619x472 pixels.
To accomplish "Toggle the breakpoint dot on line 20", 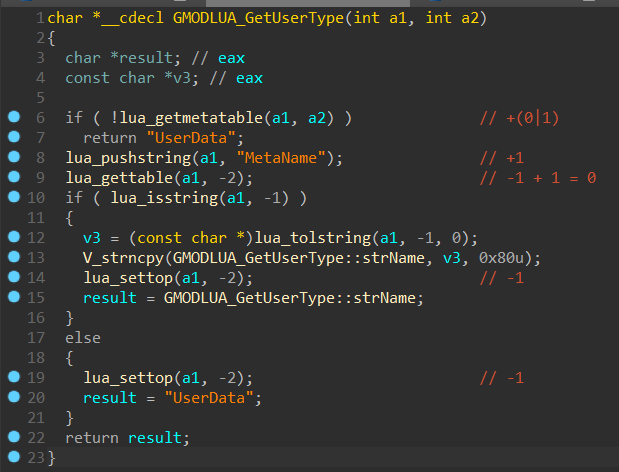I will click(x=14, y=397).
